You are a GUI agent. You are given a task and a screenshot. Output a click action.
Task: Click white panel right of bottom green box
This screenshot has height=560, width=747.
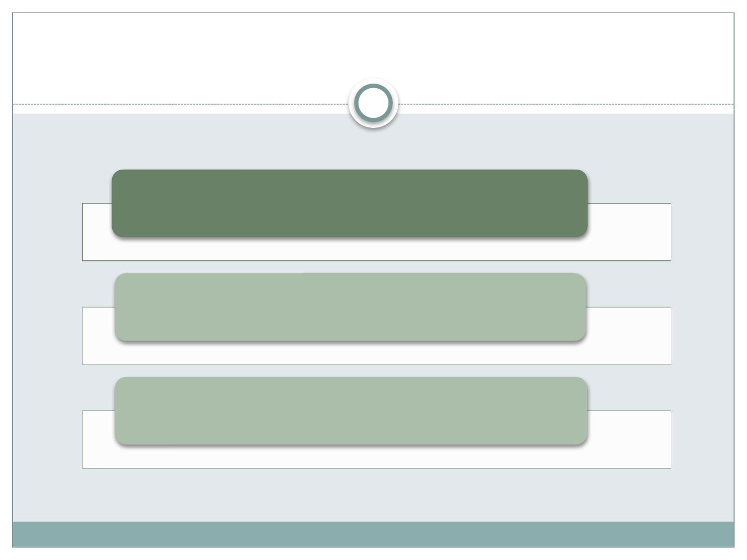pos(629,439)
